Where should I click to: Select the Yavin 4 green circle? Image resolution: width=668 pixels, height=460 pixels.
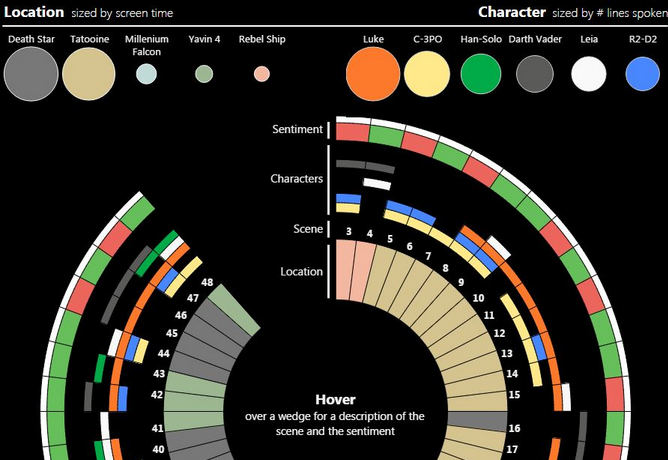(204, 74)
